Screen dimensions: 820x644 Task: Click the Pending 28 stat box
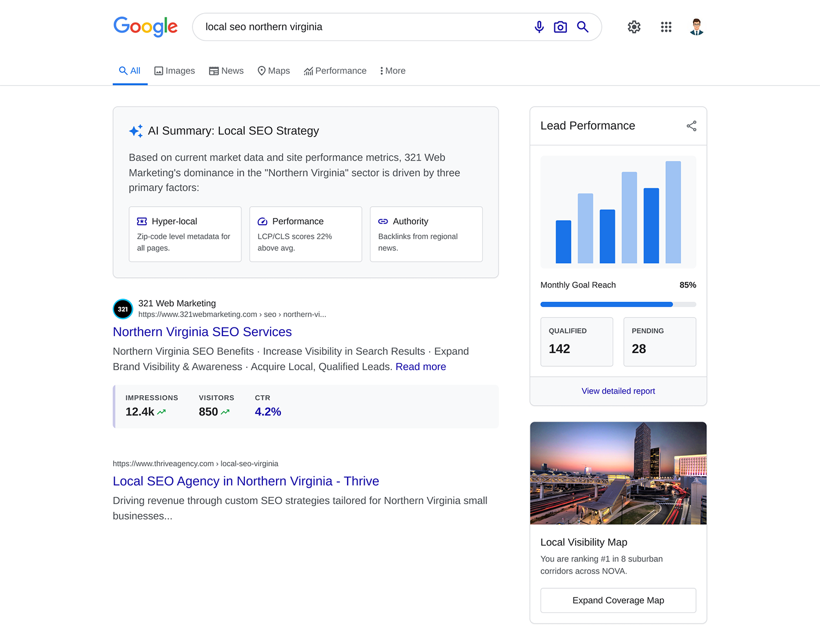pyautogui.click(x=660, y=342)
